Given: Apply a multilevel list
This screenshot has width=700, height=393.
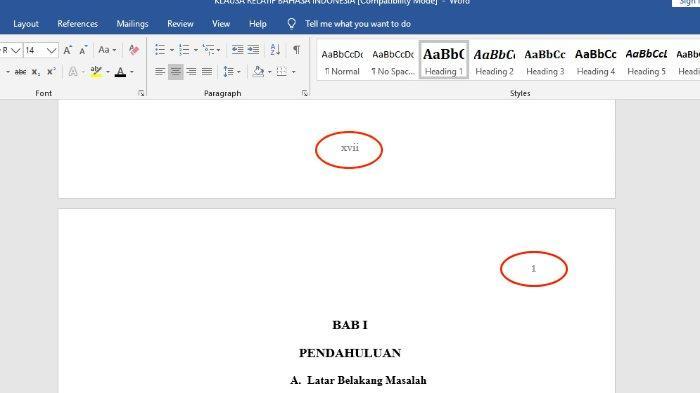Looking at the screenshot, I should tap(208, 50).
